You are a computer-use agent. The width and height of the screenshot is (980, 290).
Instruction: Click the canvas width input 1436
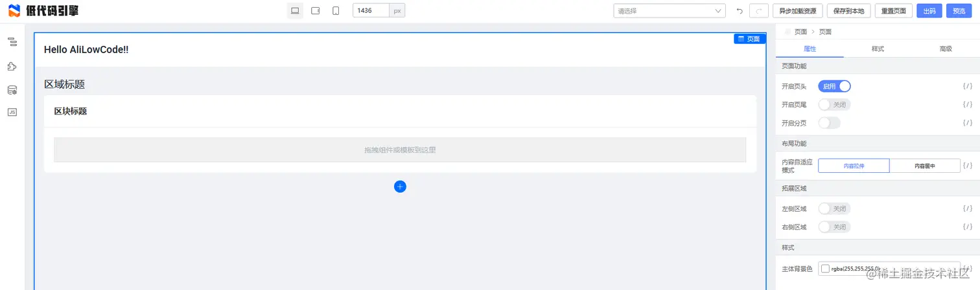371,11
